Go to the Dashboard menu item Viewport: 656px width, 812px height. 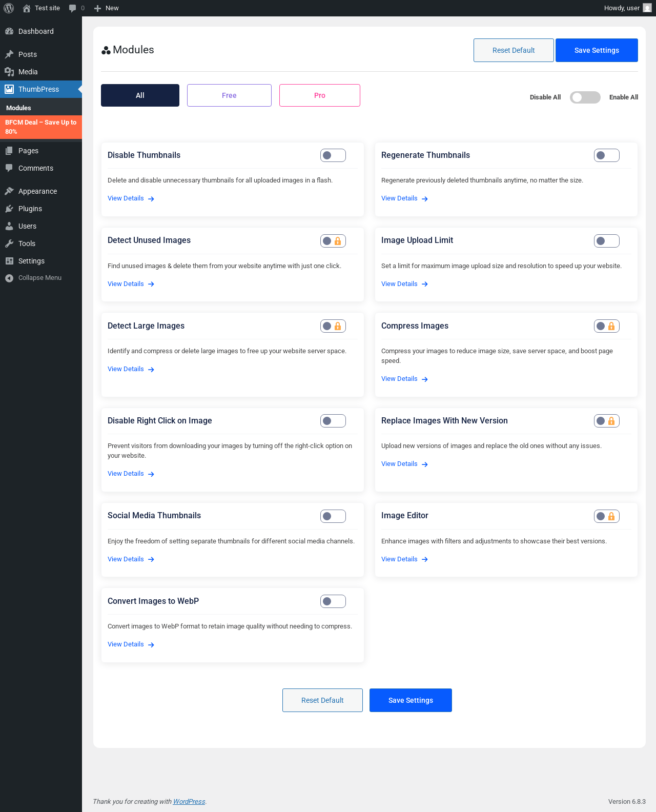41,31
